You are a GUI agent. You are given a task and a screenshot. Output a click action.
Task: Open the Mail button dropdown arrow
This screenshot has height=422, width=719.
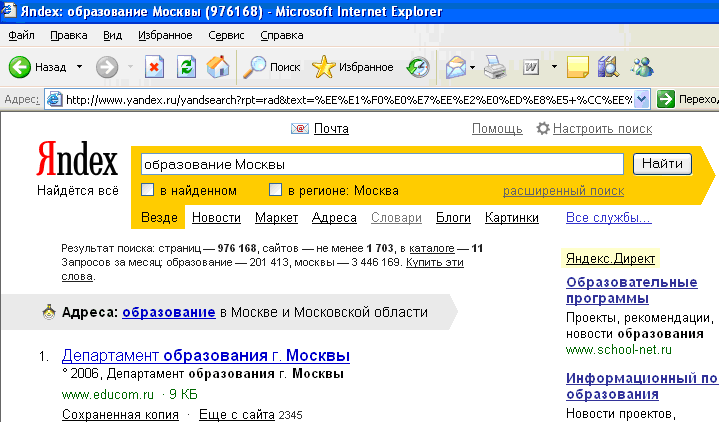[472, 67]
